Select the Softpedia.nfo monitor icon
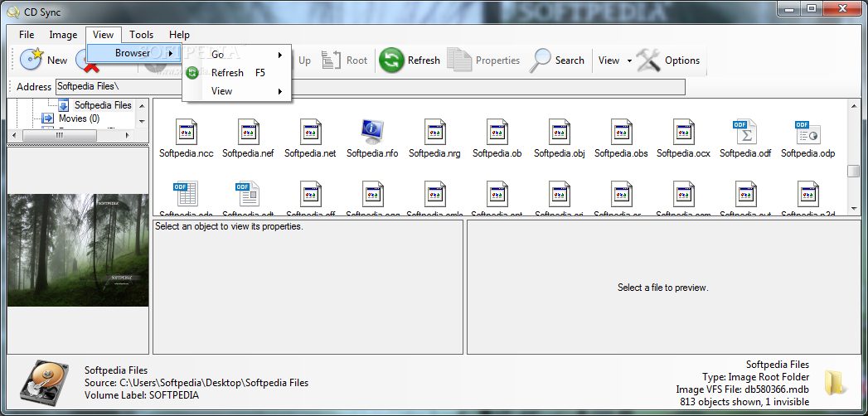 pyautogui.click(x=372, y=132)
